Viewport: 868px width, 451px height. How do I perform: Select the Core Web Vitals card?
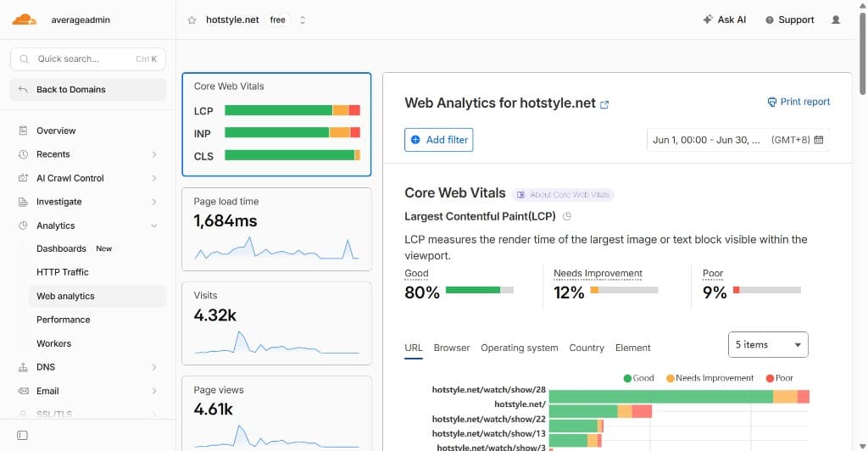(276, 125)
